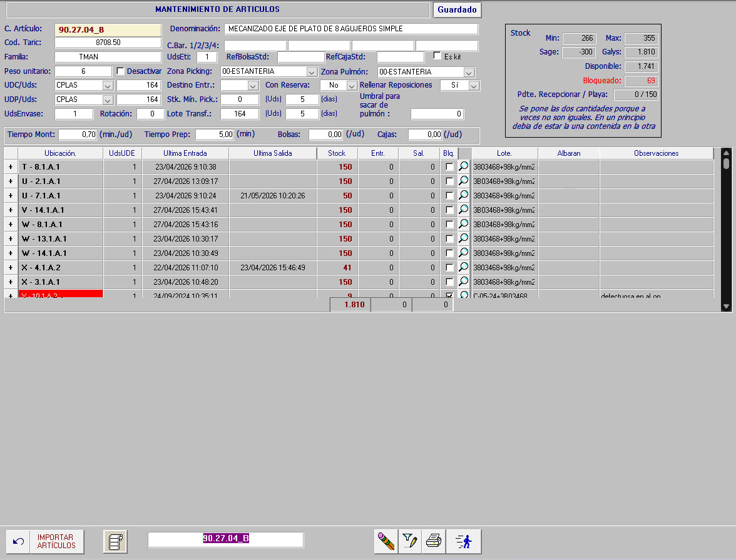Open the UDC/Uds CPLAS dropdown
Screen dimensions: 736x560
point(108,86)
